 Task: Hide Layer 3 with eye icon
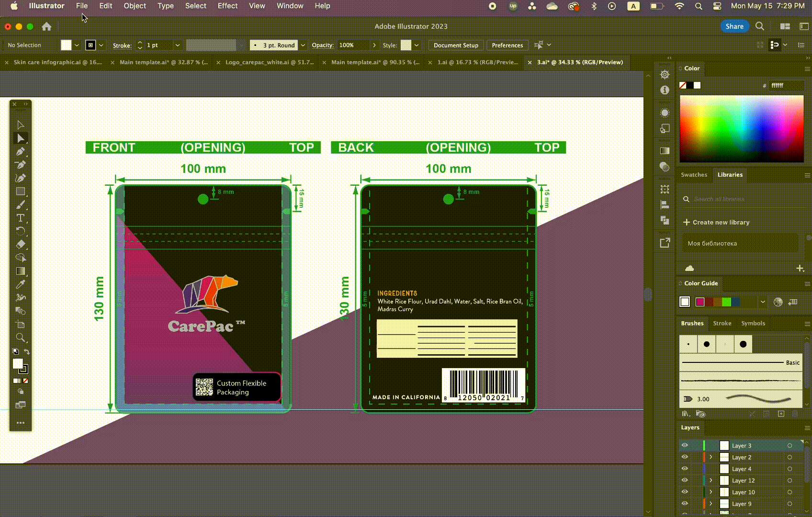pyautogui.click(x=685, y=445)
